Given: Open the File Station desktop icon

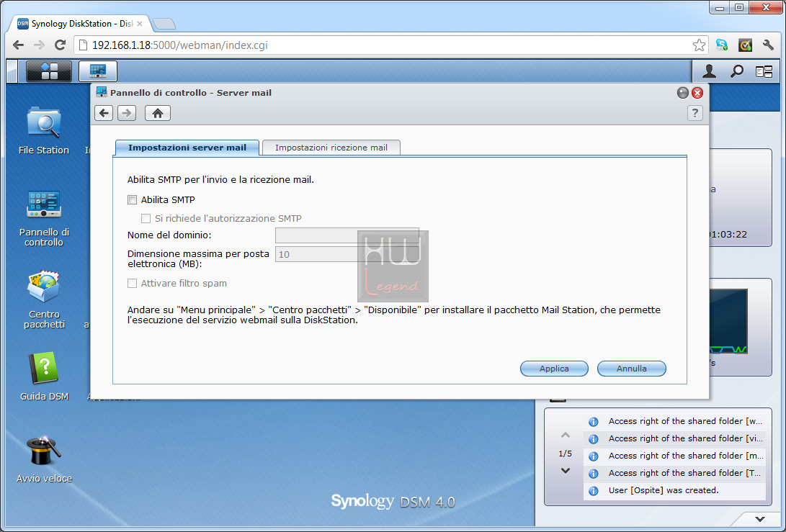Looking at the screenshot, I should click(44, 131).
